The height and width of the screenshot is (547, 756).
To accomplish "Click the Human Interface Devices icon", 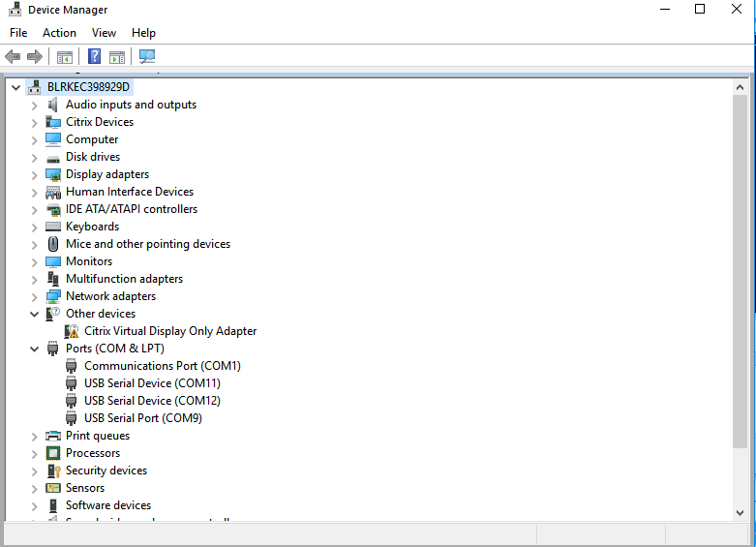I will [53, 192].
